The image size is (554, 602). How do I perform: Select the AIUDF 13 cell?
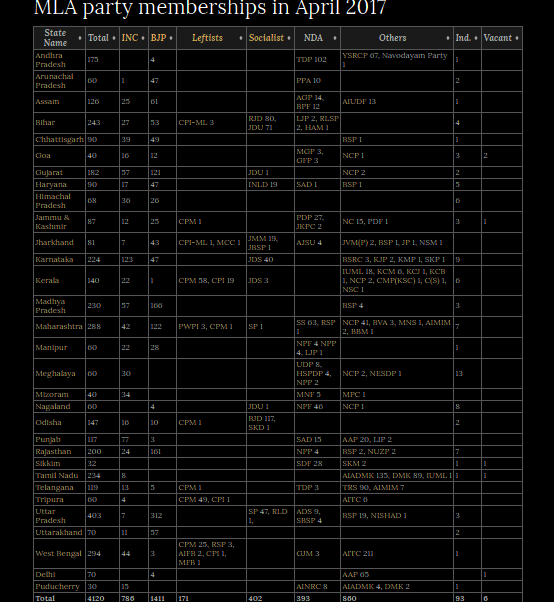[x=397, y=102]
